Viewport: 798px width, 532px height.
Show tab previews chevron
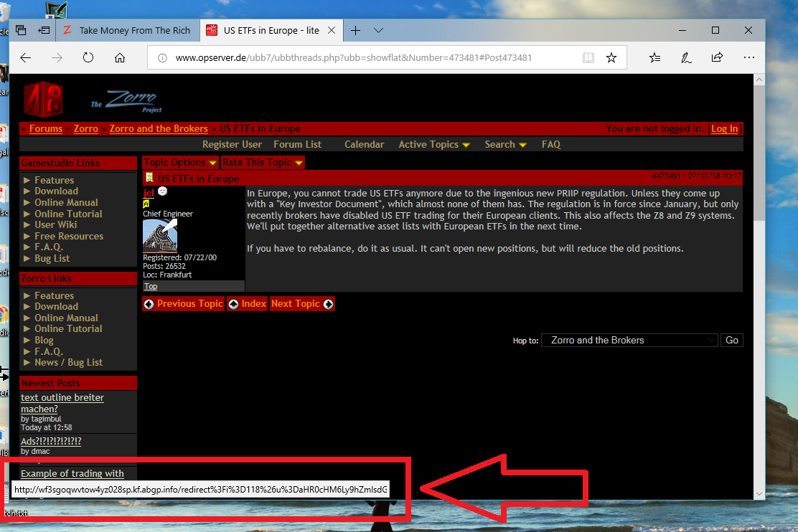point(378,31)
